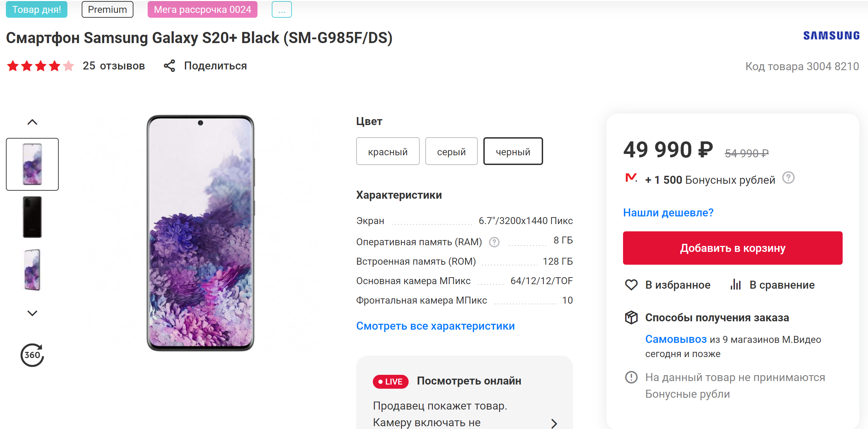The height and width of the screenshot is (429, 868).
Task: Select the серый color option
Action: pyautogui.click(x=451, y=151)
